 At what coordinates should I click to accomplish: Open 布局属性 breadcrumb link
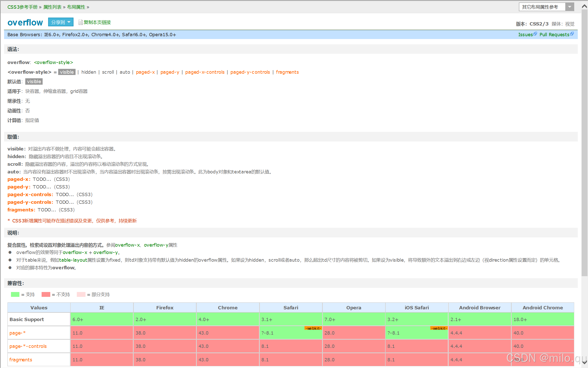click(76, 7)
